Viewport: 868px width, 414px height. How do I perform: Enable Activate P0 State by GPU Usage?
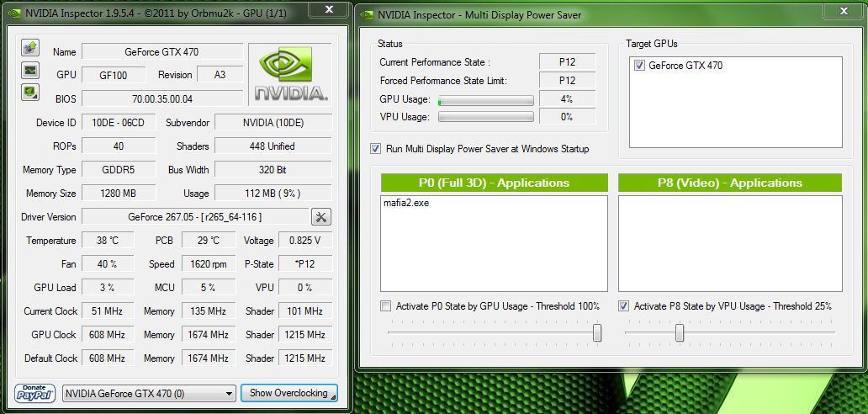pos(385,306)
